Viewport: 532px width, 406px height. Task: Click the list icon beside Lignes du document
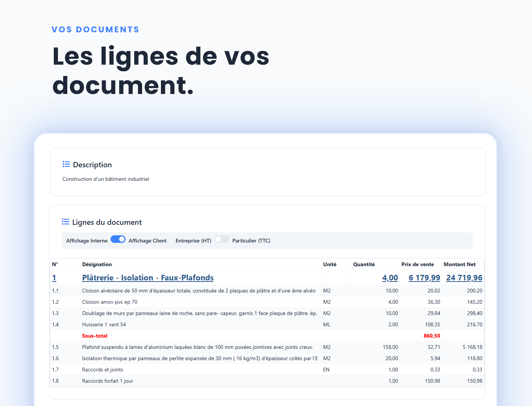66,222
